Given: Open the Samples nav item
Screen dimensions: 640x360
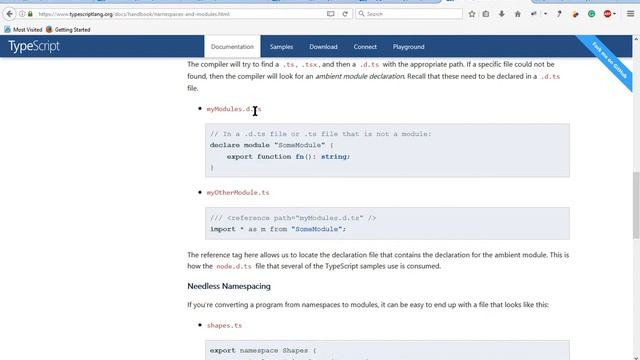Looking at the screenshot, I should point(281,47).
